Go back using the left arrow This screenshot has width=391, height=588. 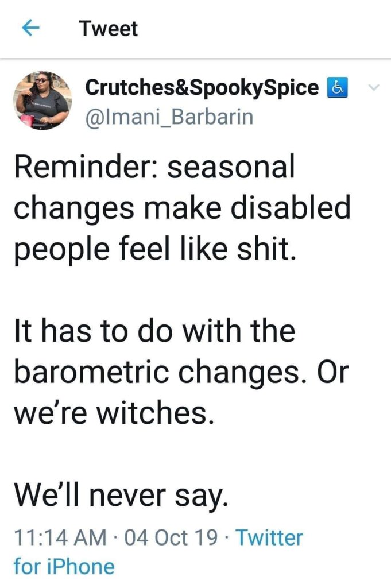pyautogui.click(x=30, y=28)
